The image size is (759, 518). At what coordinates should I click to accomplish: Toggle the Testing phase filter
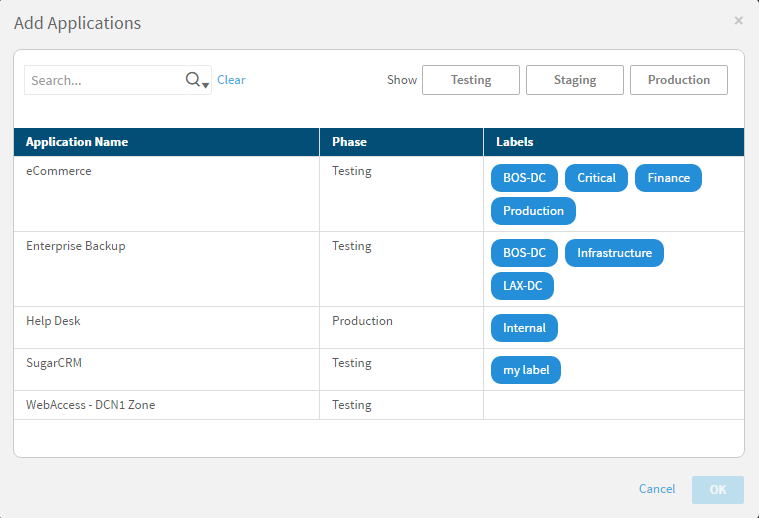tap(470, 80)
